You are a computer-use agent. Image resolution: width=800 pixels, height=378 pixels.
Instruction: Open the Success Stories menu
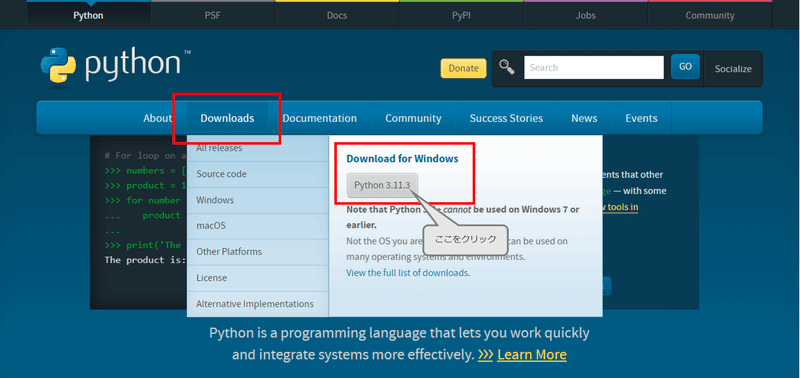pyautogui.click(x=506, y=118)
